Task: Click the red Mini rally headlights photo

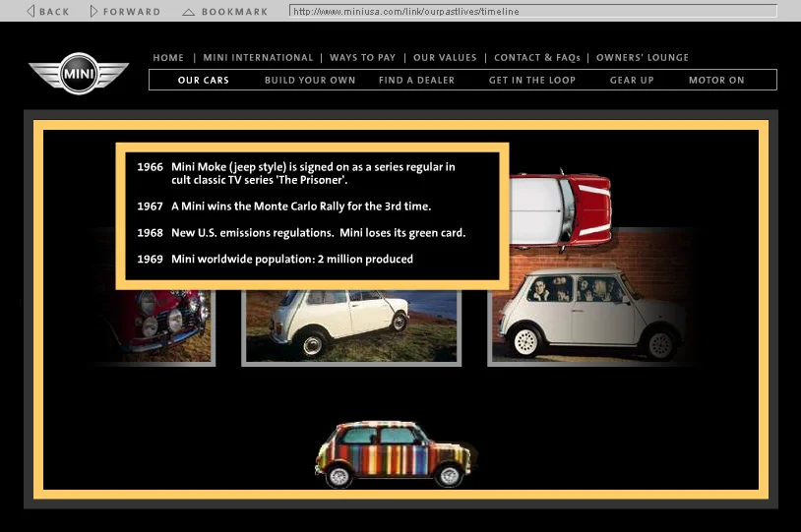Action: click(154, 326)
